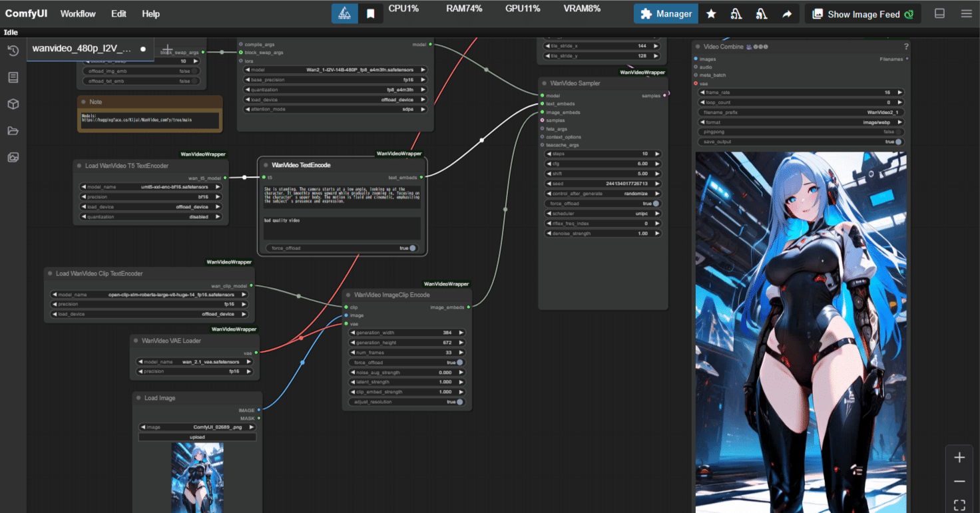This screenshot has height=513, width=980.
Task: Toggle save_output in Video Combine
Action: [801, 142]
